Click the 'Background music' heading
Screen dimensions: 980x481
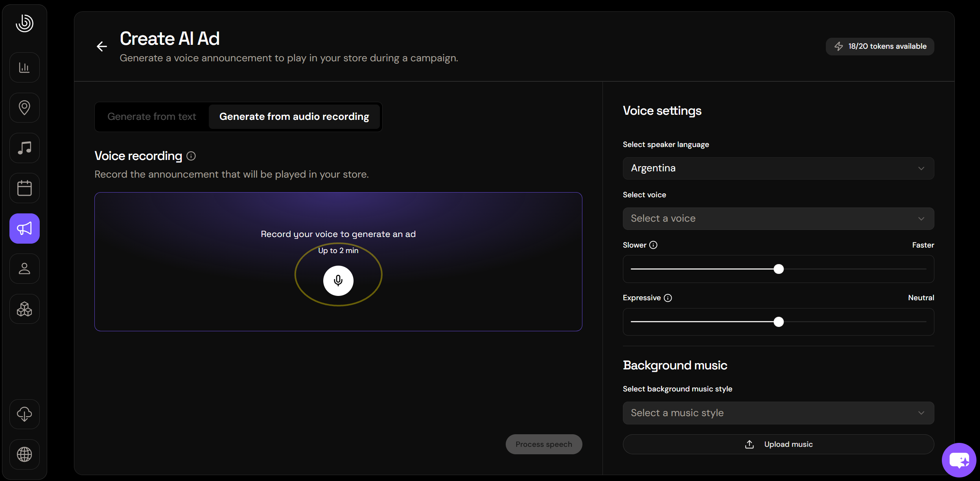pos(675,365)
